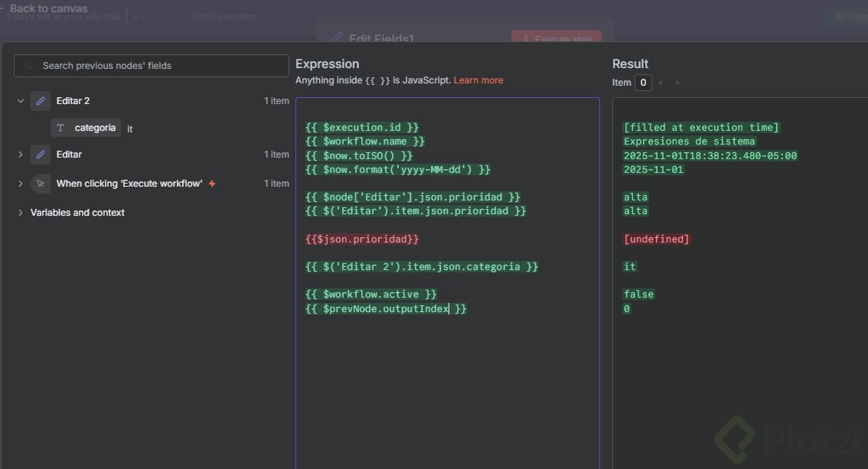Expand the Editar node fields
This screenshot has width=868, height=469.
coord(21,155)
